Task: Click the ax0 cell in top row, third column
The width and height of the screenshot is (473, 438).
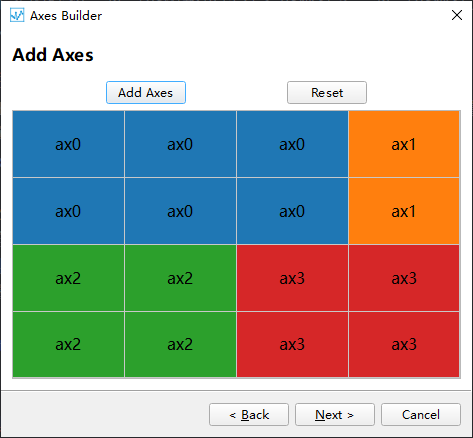Action: click(292, 144)
